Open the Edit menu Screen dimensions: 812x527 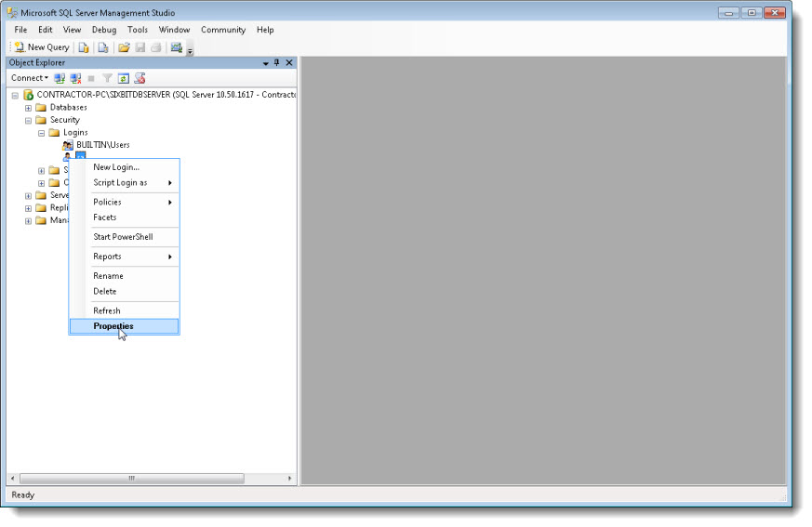click(45, 30)
